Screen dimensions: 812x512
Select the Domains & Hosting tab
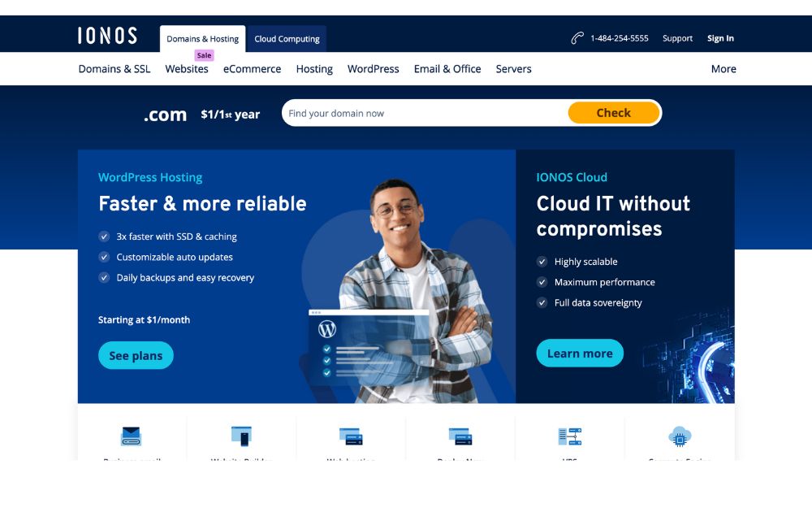click(202, 39)
